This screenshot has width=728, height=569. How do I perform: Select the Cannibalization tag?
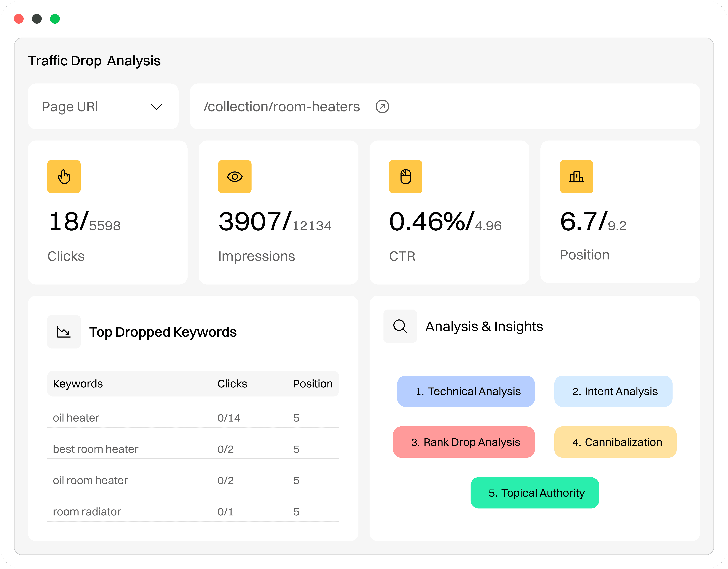tap(615, 442)
